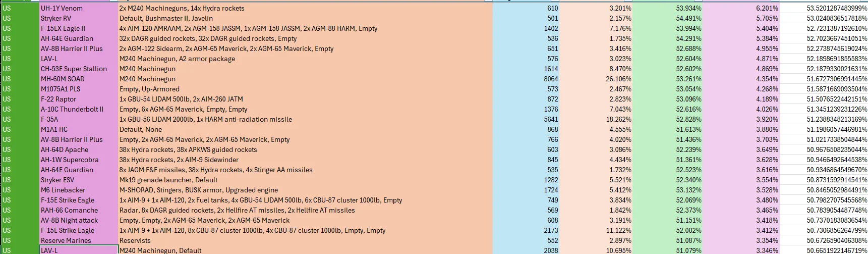The width and height of the screenshot is (868, 254).
Task: Click the count value 8064
Action: tap(526, 79)
